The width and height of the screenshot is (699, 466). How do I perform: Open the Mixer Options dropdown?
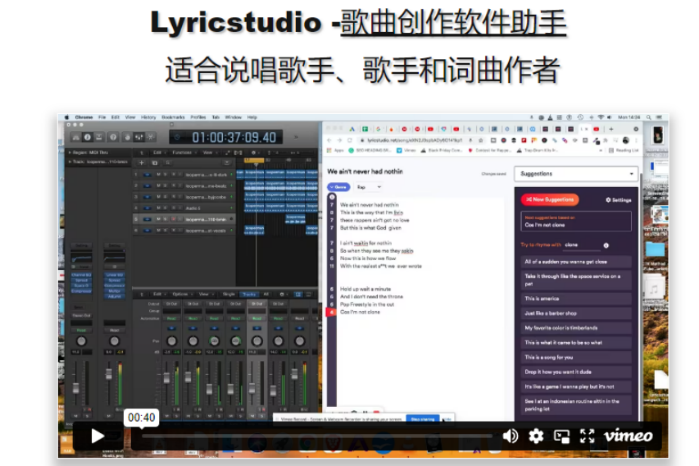coord(182,294)
